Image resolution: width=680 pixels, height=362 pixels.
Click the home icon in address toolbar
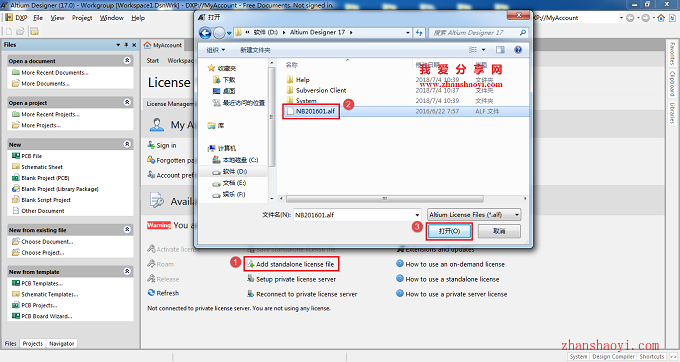(x=661, y=18)
